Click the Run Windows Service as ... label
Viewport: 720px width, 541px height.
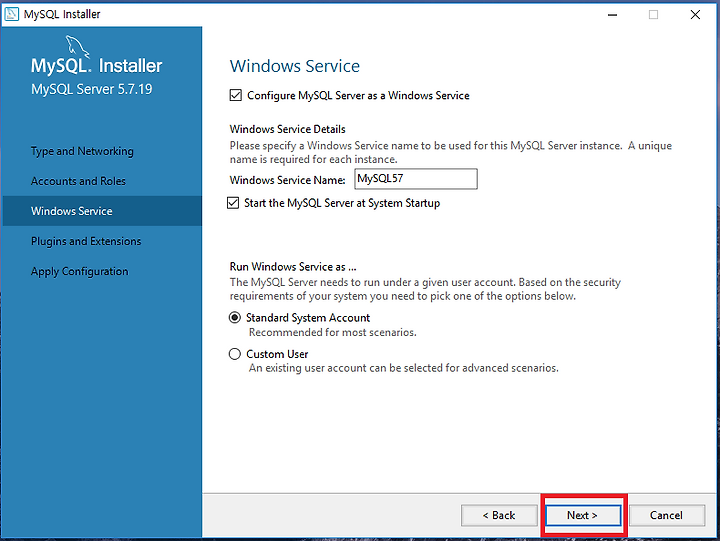tap(293, 267)
